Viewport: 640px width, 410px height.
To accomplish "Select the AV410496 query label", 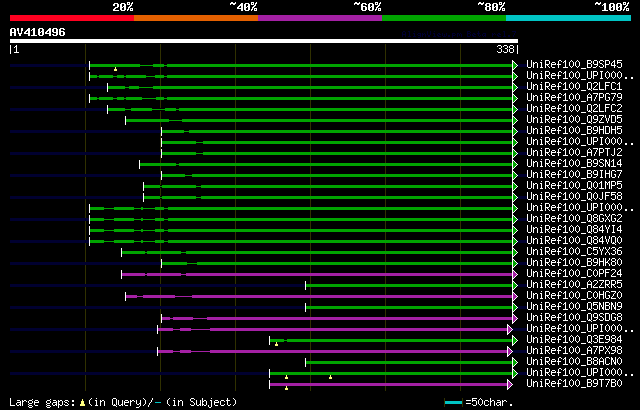I will [38, 32].
